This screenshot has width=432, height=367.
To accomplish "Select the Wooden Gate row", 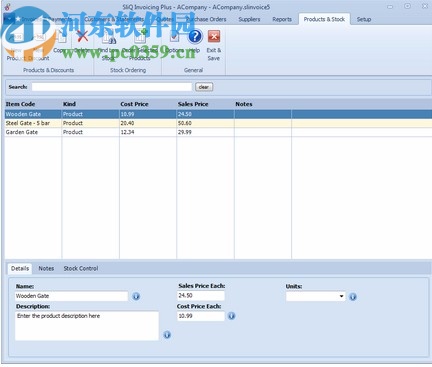I will click(x=218, y=114).
